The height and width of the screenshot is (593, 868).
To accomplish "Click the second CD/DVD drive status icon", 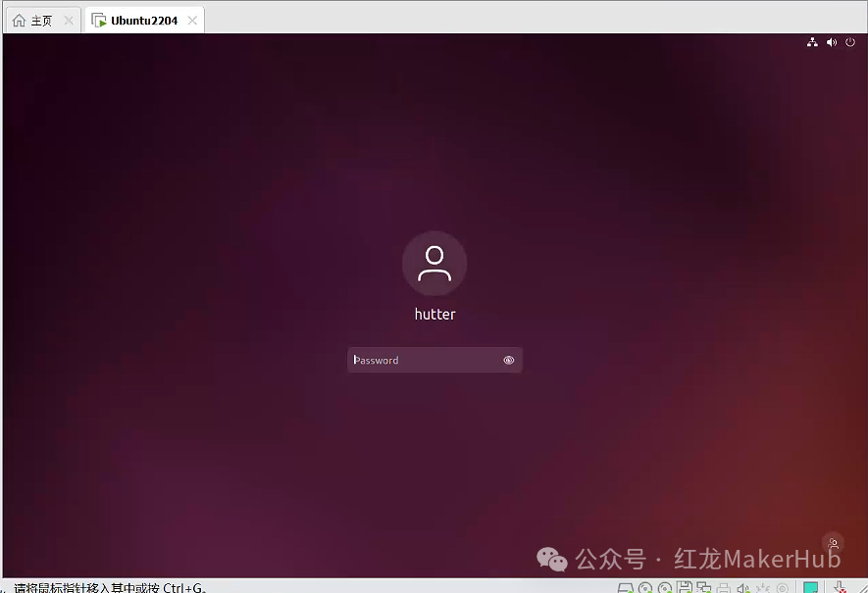I will [665, 587].
